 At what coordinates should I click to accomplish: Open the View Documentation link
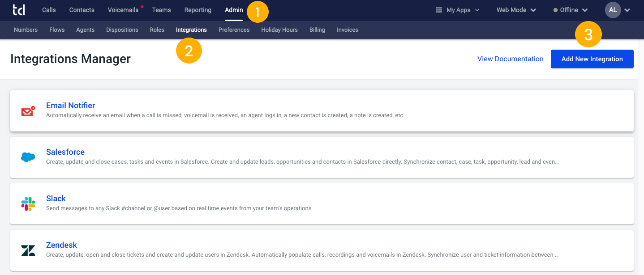[510, 59]
